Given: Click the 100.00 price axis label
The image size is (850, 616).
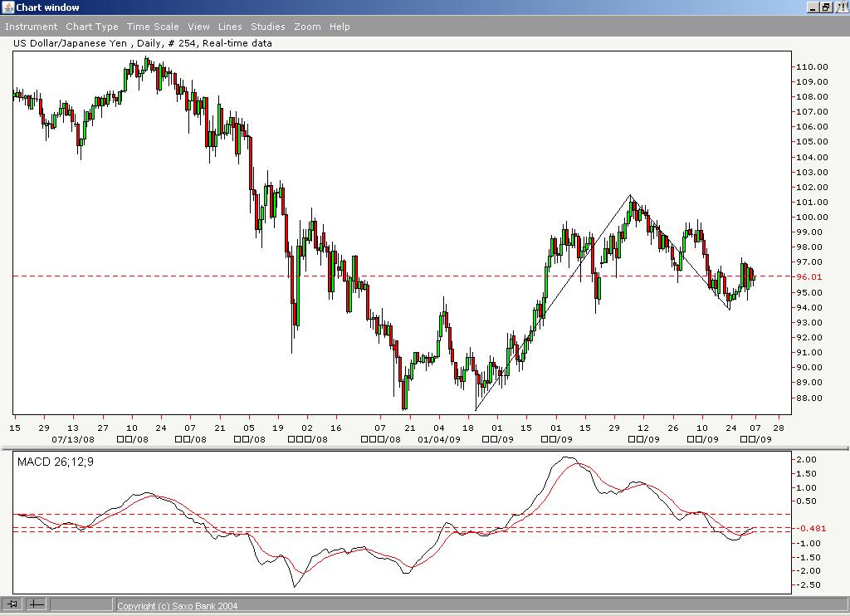Looking at the screenshot, I should coord(812,217).
